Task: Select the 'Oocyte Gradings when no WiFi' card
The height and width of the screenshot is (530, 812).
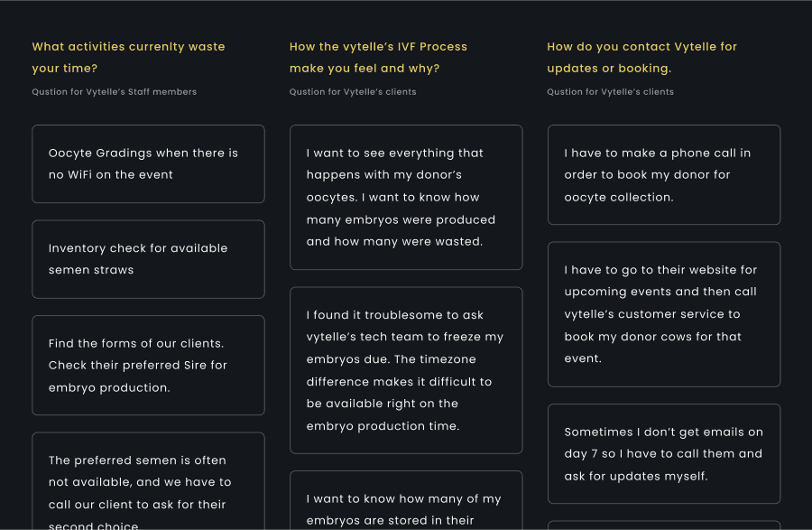Action: (x=148, y=163)
